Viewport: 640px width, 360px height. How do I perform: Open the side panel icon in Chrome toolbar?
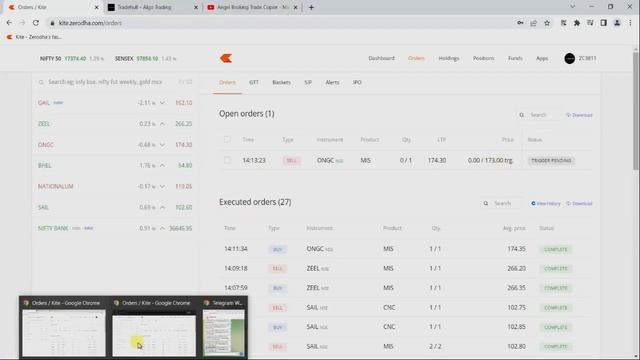click(x=603, y=23)
